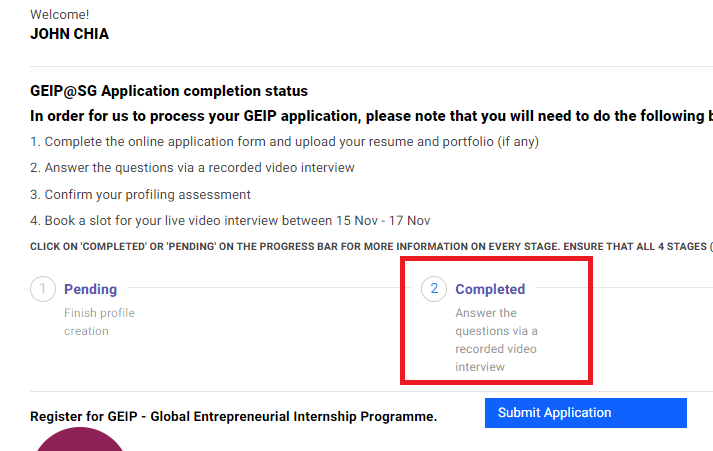Click instruction 3 'Confirm your profiling assessment'
713x451 pixels.
140,195
